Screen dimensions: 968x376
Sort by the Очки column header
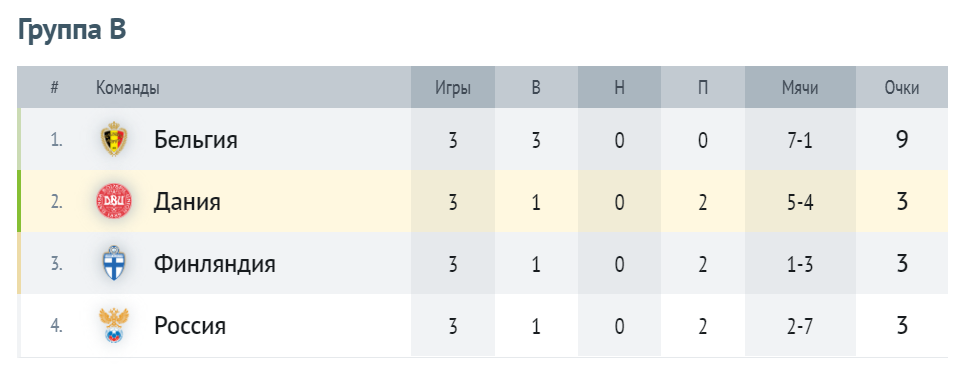coord(901,88)
